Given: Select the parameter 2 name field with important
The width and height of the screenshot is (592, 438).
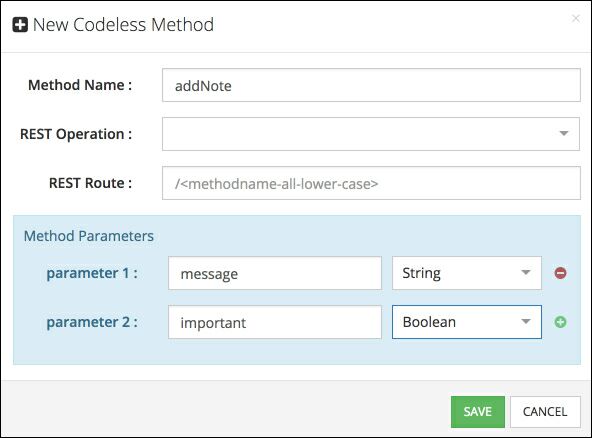Looking at the screenshot, I should (275, 322).
